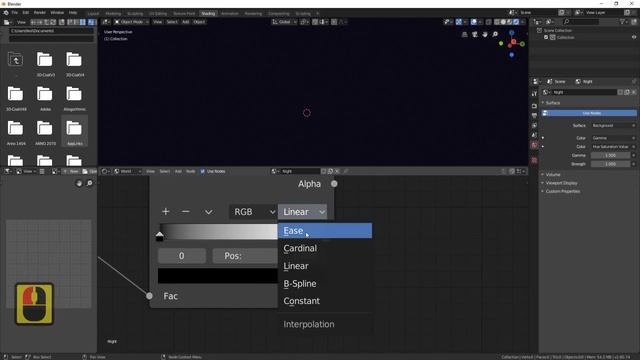640x360 pixels.
Task: Select Ease interpolation option
Action: pos(325,231)
